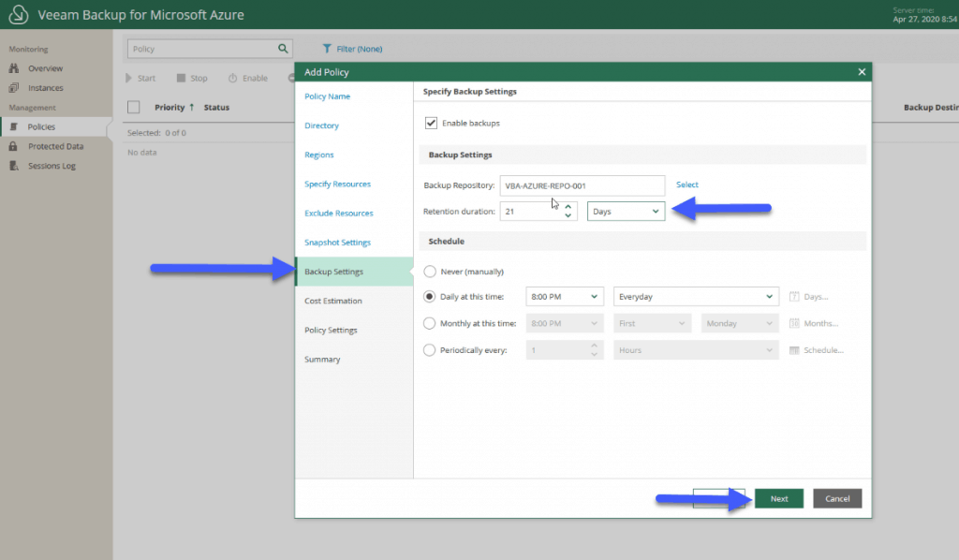Sort by the Status column header
This screenshot has height=560, width=959.
[x=216, y=107]
